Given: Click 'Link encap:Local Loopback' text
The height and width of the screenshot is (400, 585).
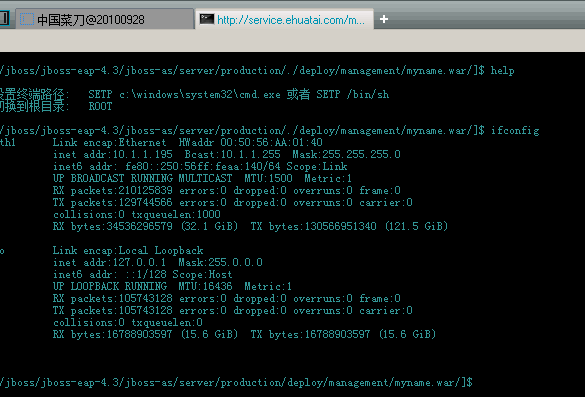Looking at the screenshot, I should 128,250.
